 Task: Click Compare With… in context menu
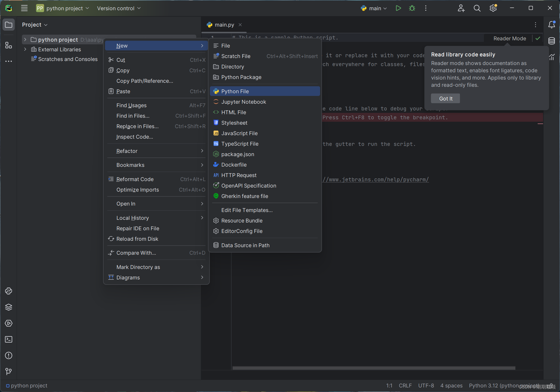tap(156, 253)
